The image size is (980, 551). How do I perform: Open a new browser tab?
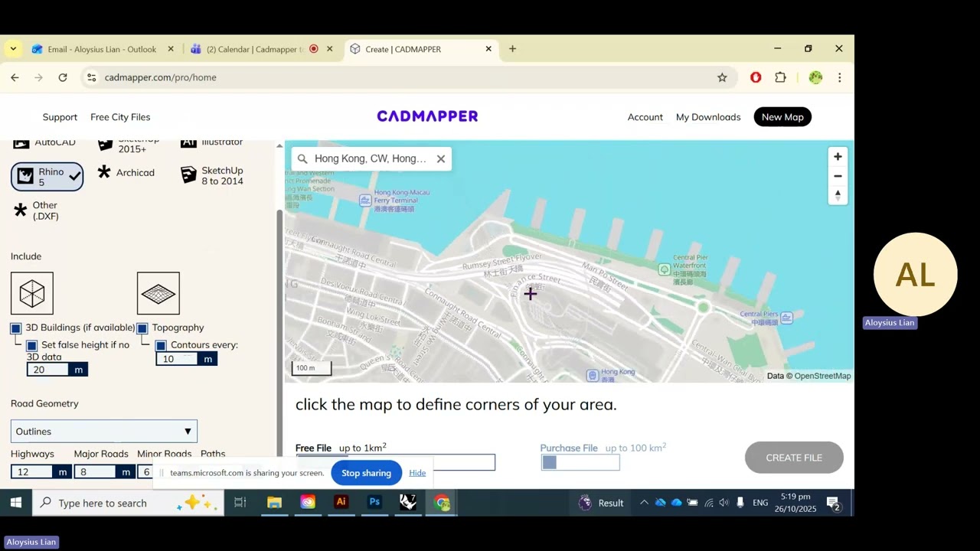[x=512, y=49]
